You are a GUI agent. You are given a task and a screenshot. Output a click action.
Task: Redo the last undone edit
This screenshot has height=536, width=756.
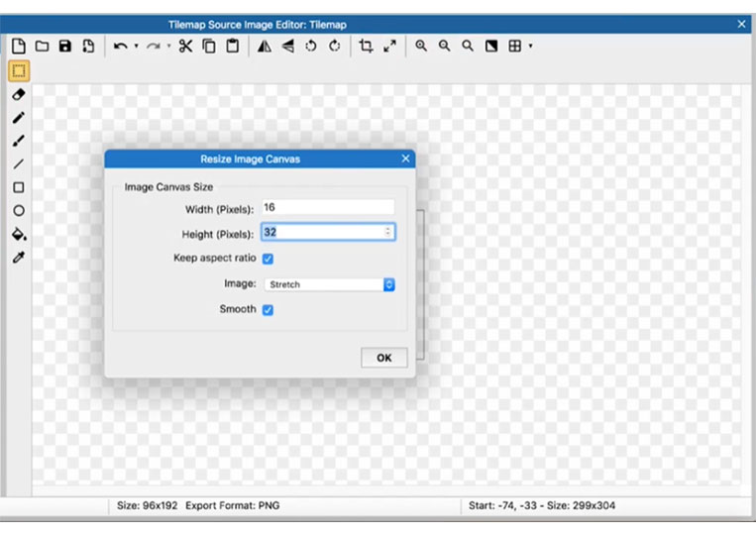(154, 47)
